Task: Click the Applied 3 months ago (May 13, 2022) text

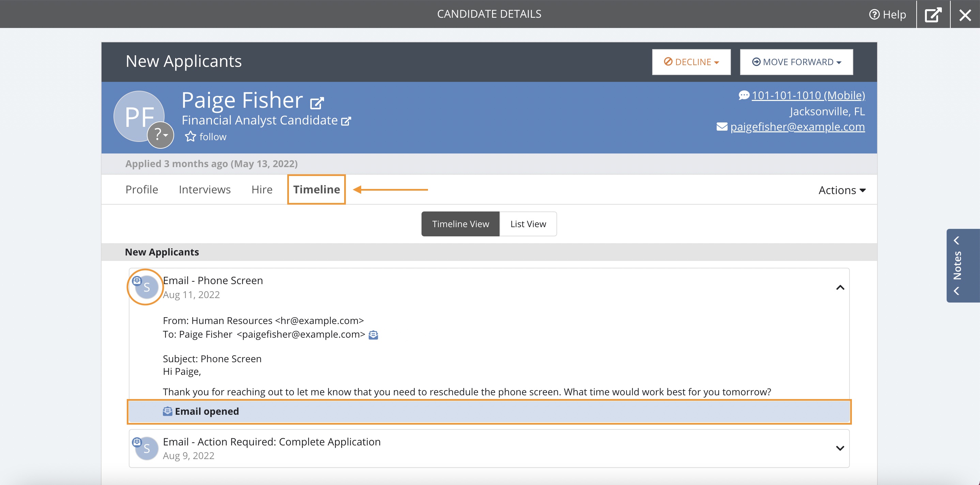Action: (x=212, y=164)
